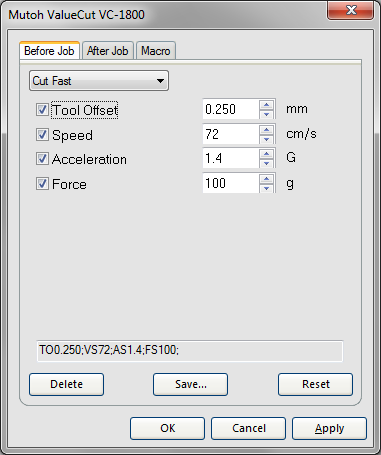Increase Acceleration with up arrow
381x455 pixels.
(266, 154)
